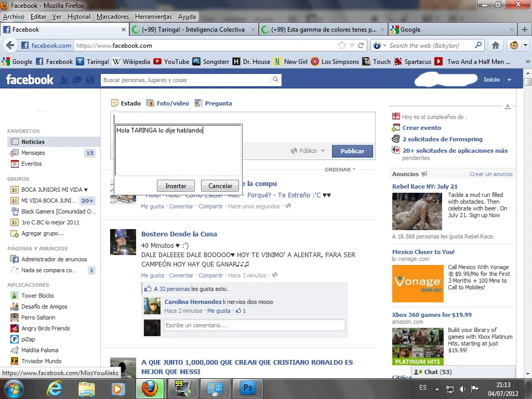Click the Cancelar button
Viewport: 532px width, 399px height.
(x=220, y=185)
